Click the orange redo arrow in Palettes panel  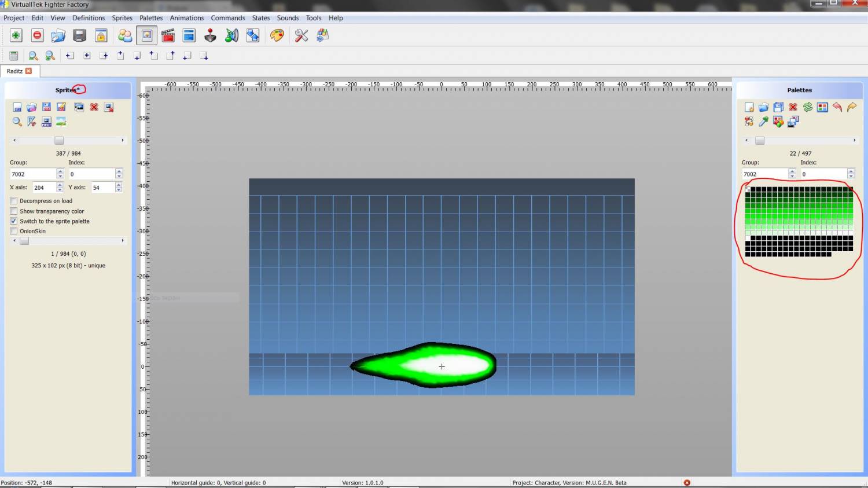[x=852, y=107]
